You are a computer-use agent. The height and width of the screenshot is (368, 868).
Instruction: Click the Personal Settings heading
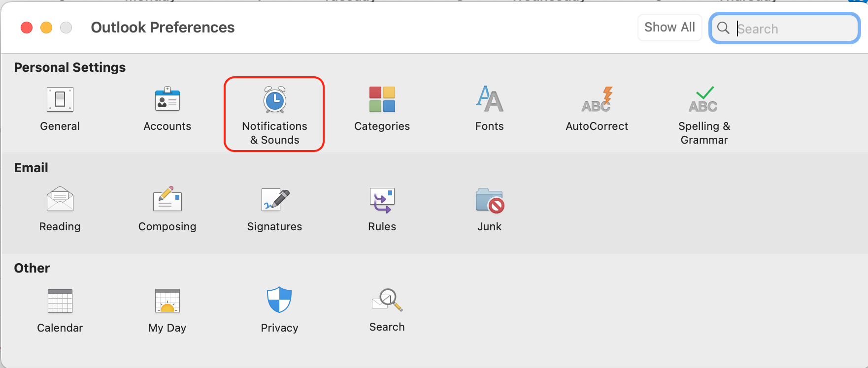(x=70, y=67)
